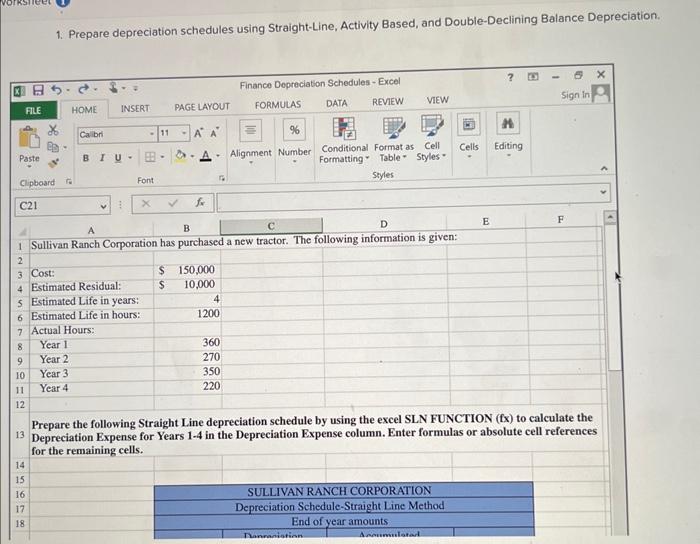Open Excel Help question mark
700x544 pixels.
point(510,77)
